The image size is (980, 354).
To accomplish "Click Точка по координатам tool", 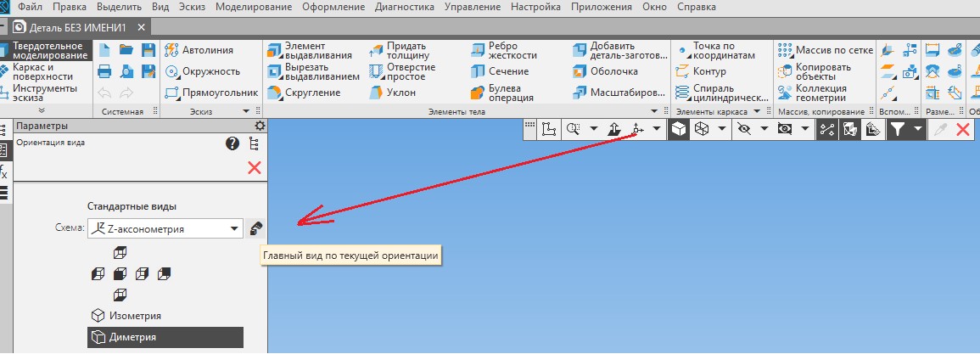I will (x=716, y=50).
